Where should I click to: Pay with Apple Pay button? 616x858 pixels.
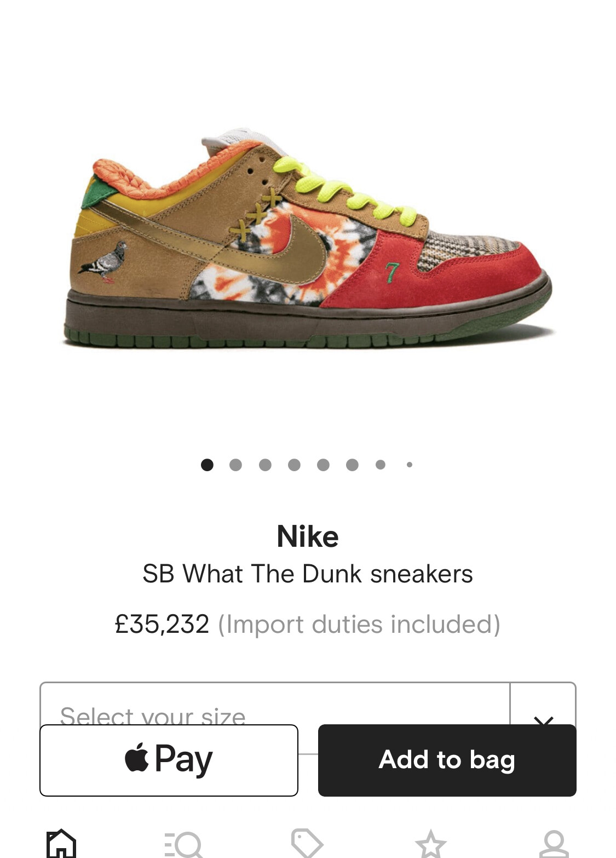tap(169, 760)
